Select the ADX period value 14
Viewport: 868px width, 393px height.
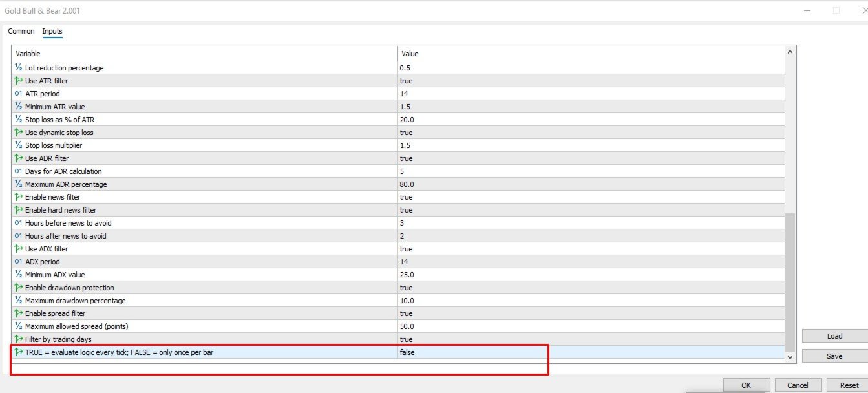pos(591,262)
